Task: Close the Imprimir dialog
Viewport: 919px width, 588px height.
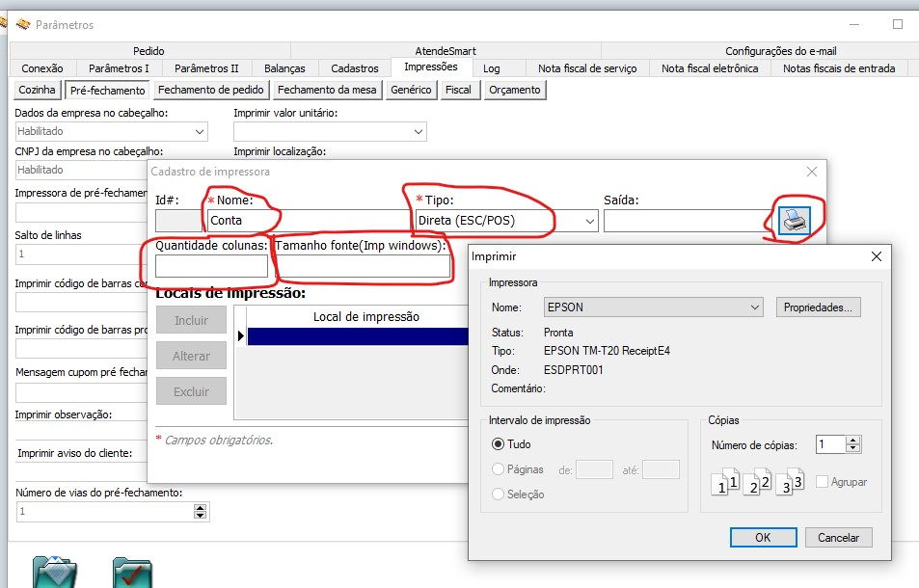Action: tap(877, 256)
